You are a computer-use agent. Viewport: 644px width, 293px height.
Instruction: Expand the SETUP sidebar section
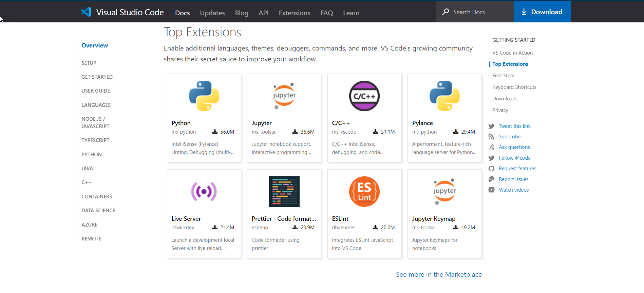89,63
